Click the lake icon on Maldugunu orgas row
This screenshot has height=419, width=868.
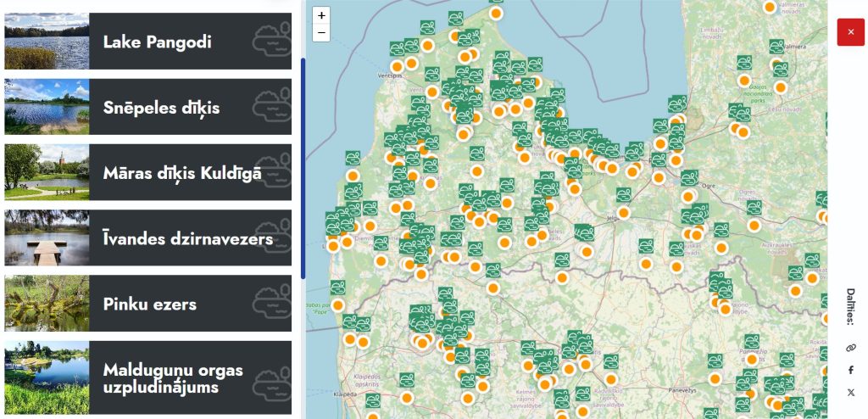(271, 377)
